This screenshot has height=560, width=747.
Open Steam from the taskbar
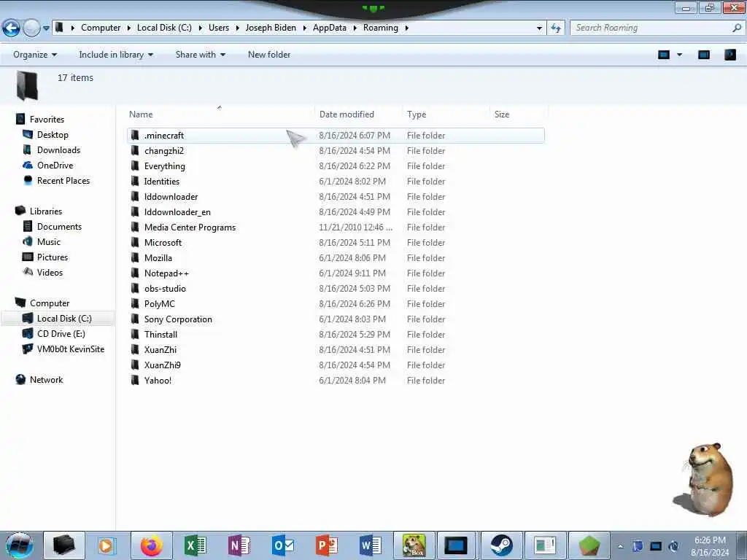[x=502, y=545]
